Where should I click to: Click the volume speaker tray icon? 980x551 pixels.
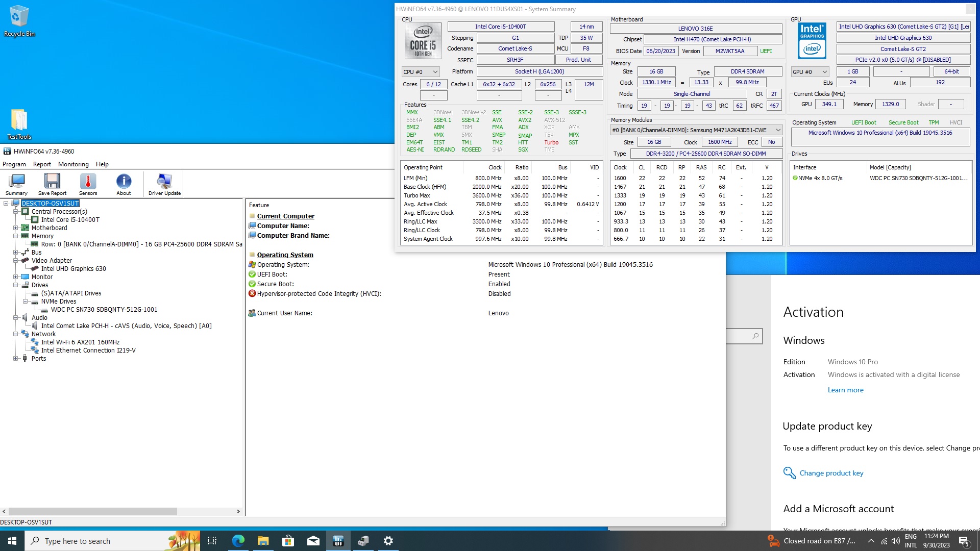[x=896, y=541]
